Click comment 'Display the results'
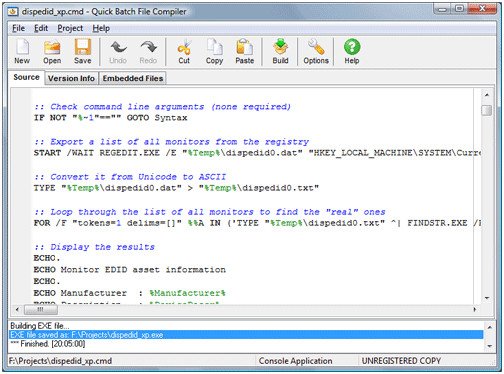504x374 pixels. 94,247
